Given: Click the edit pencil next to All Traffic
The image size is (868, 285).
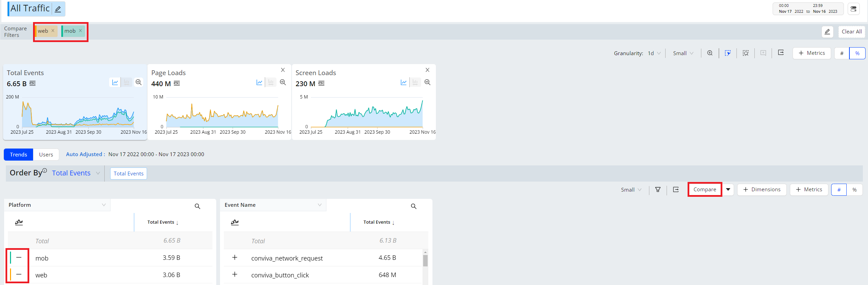Looking at the screenshot, I should [x=58, y=9].
